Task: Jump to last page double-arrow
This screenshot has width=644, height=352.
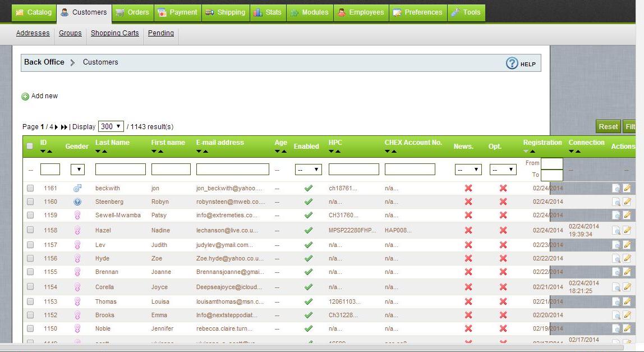Action: tap(64, 127)
